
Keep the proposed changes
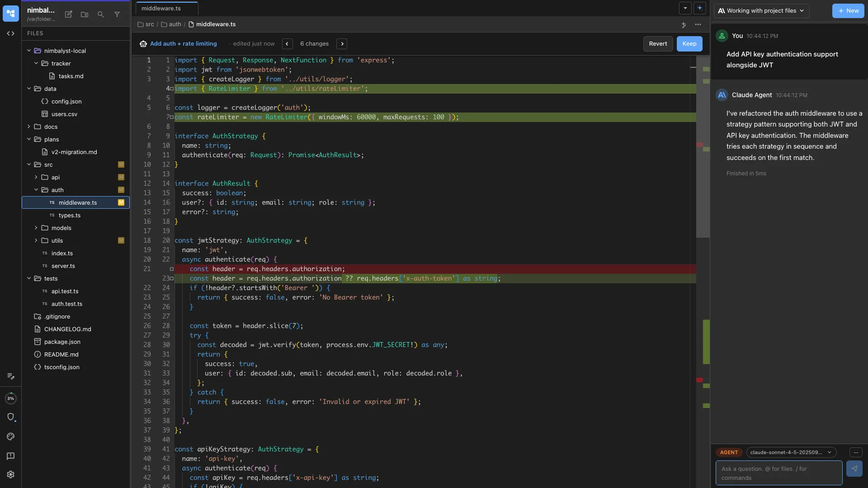pos(689,43)
